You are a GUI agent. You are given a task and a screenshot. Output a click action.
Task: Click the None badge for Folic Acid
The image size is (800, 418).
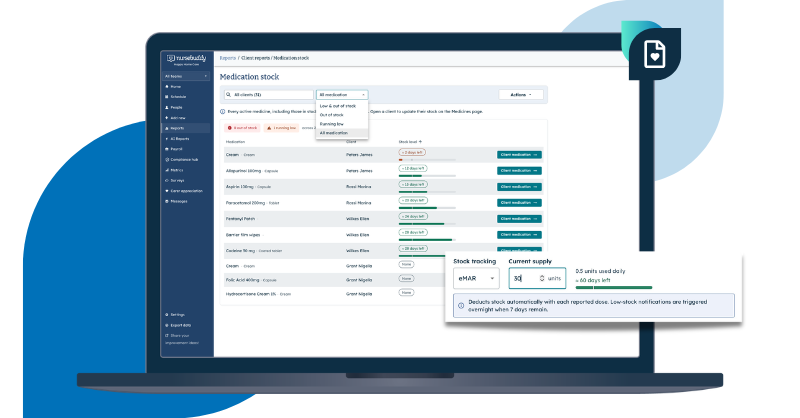[x=406, y=279]
